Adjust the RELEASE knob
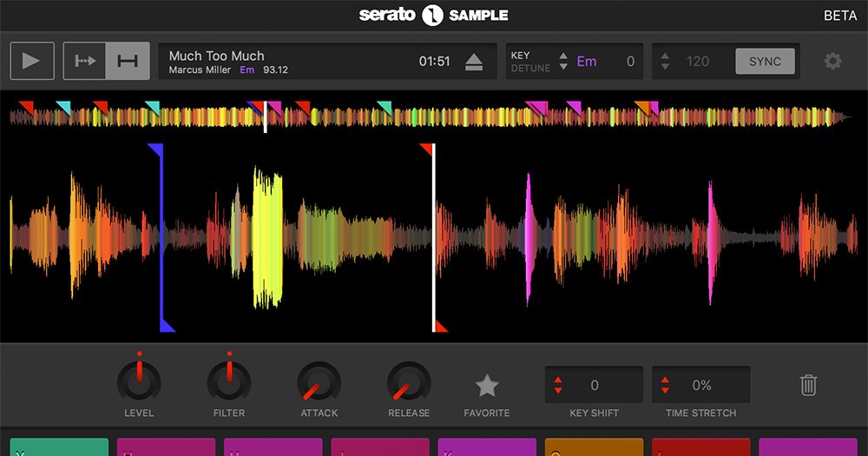 click(x=409, y=381)
